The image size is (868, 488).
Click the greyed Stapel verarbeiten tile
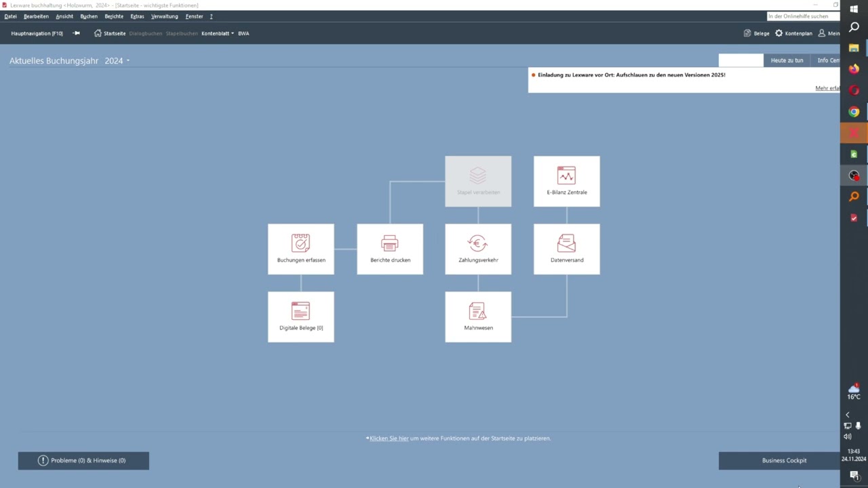478,181
